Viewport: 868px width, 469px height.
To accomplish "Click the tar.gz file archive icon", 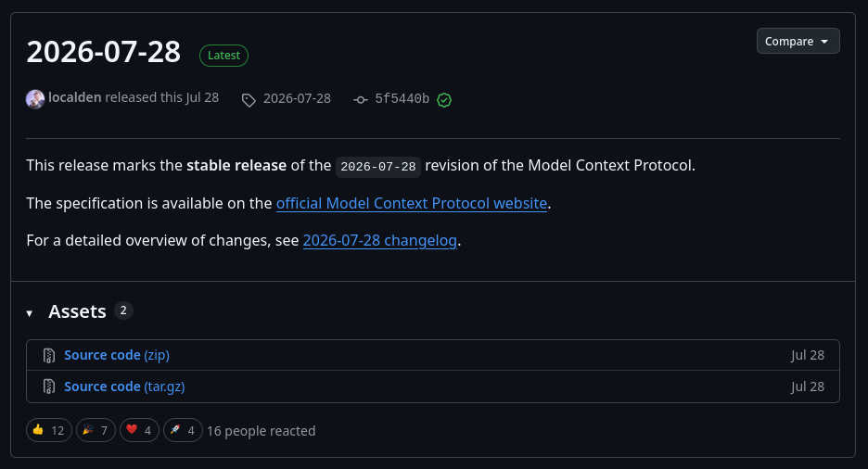I will pos(49,387).
